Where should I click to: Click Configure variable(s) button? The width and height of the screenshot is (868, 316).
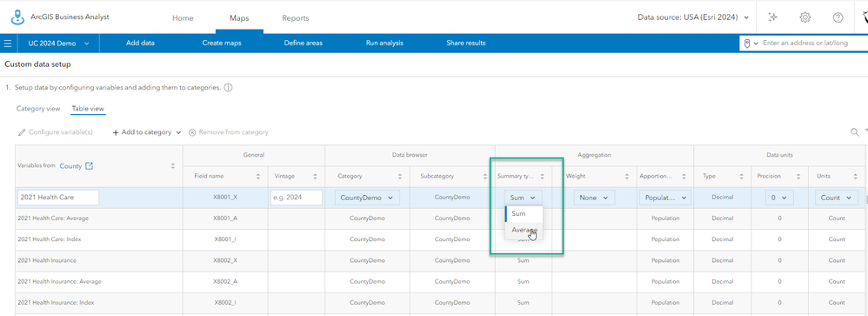55,132
